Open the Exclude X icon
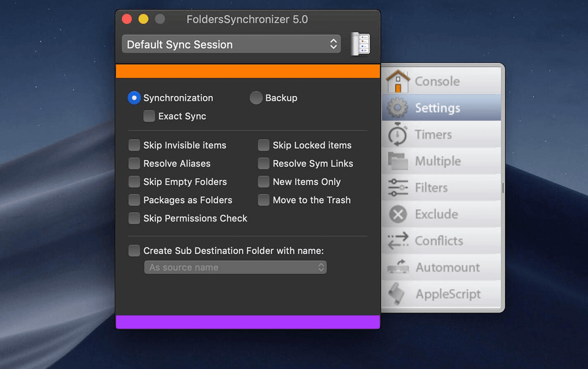 click(x=398, y=214)
